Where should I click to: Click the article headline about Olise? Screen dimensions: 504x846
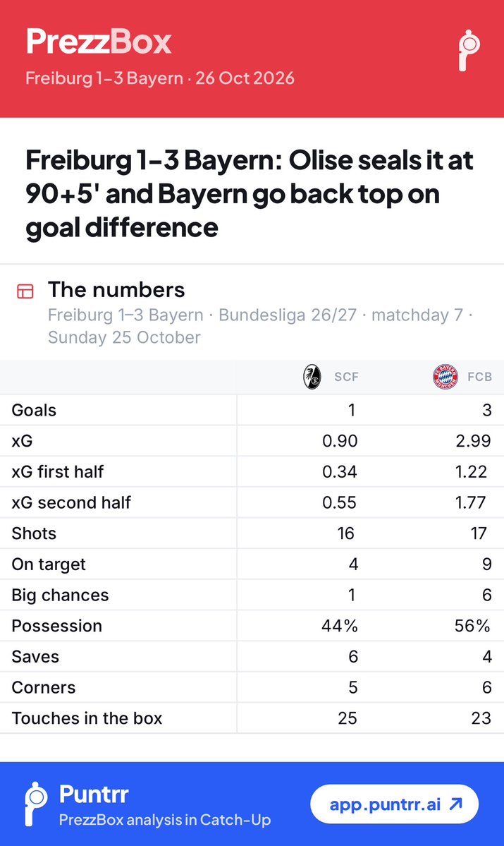click(x=249, y=194)
